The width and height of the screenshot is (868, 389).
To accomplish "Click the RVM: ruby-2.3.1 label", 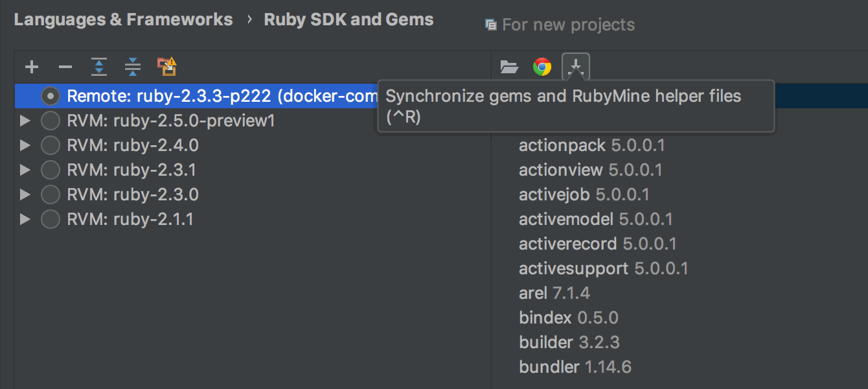I will point(131,170).
